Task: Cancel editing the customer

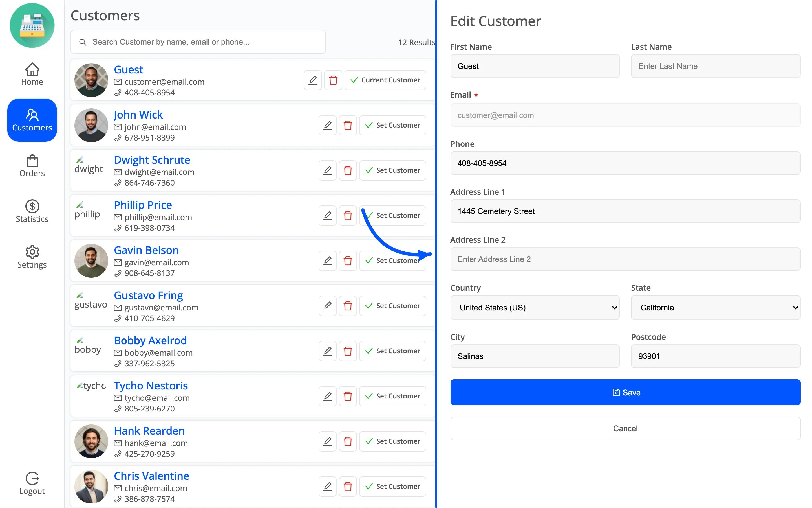Action: [x=625, y=429]
